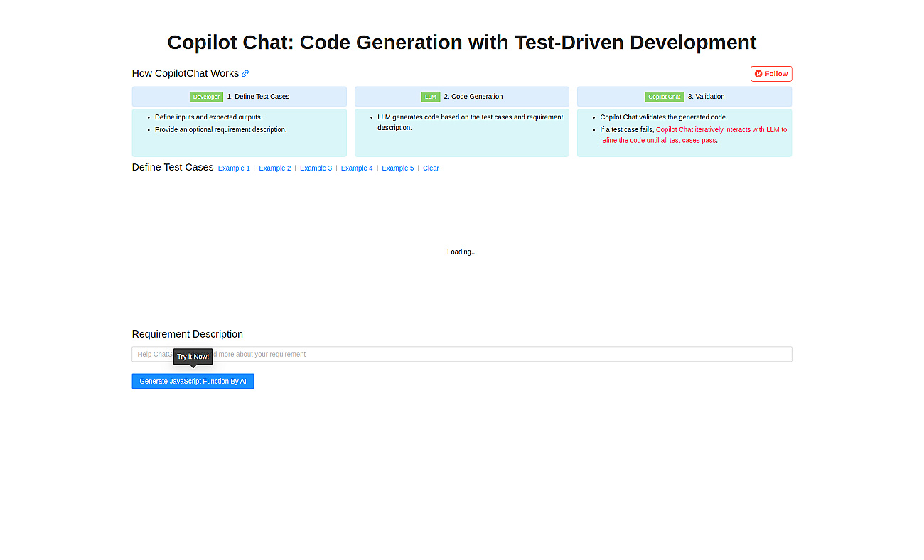Viewport: 924px width, 560px height.
Task: Focus the Requirement Description input field
Action: pos(462,354)
